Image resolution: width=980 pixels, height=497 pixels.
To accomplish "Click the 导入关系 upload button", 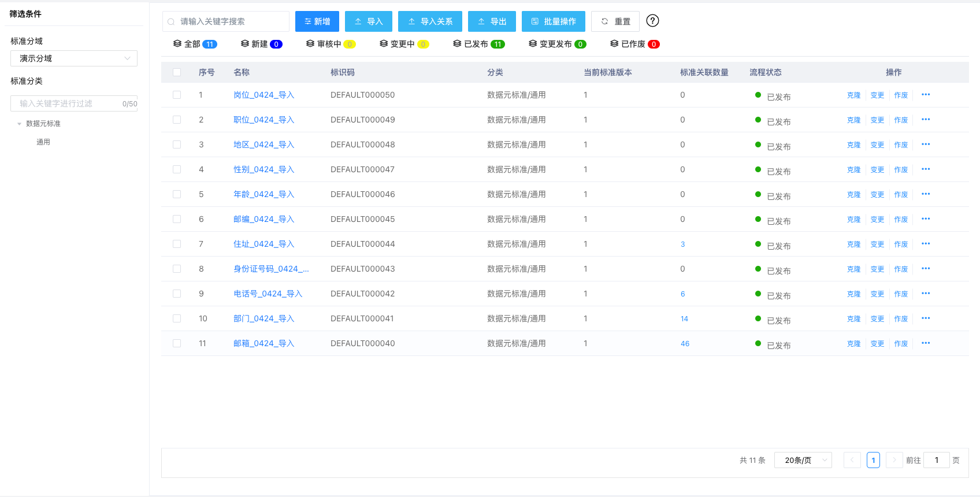I will (430, 21).
